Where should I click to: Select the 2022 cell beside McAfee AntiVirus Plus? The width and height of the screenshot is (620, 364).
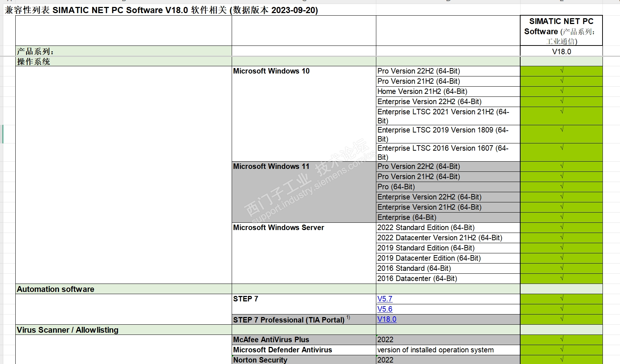448,340
